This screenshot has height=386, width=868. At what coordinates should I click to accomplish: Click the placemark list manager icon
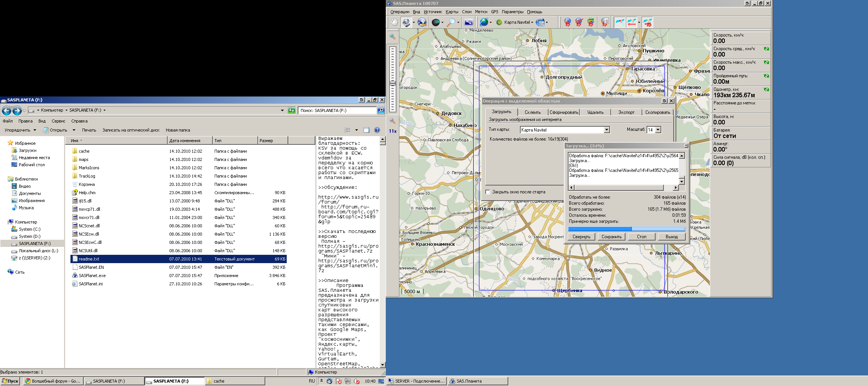click(x=605, y=22)
